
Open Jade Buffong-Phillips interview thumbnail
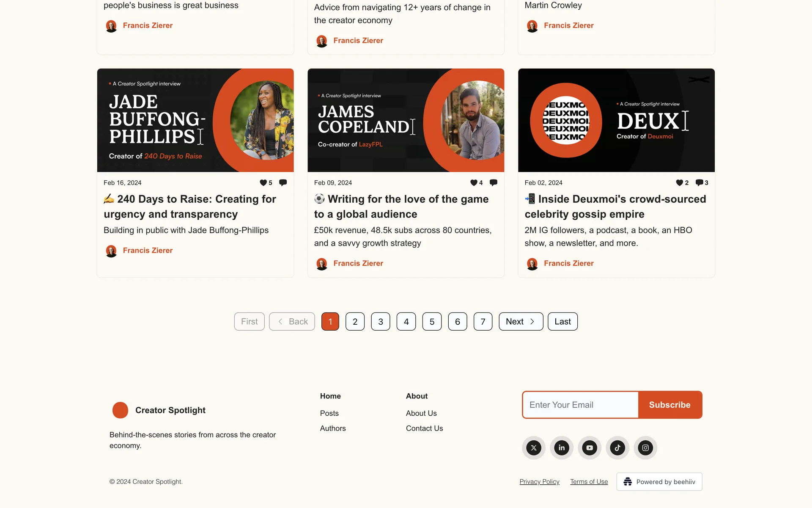(x=195, y=120)
